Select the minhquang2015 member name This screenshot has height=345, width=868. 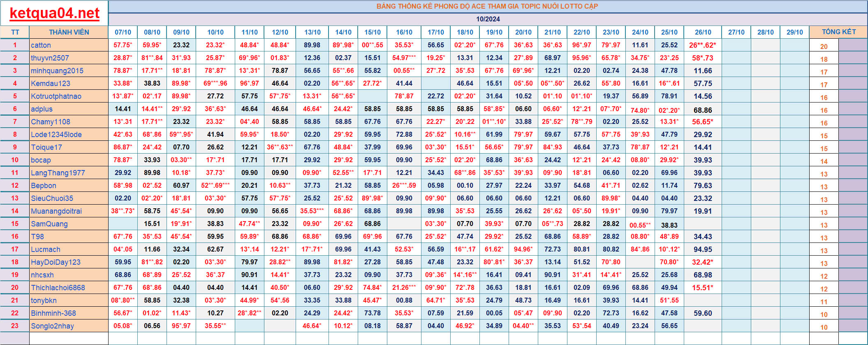[57, 71]
